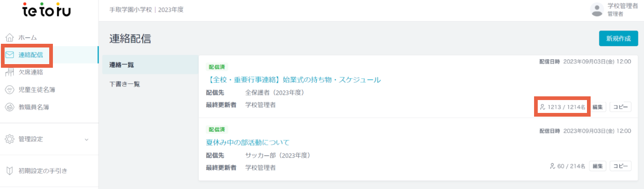The height and width of the screenshot is (189, 644).
Task: View the 60 / 214名 read count
Action: pos(568,166)
